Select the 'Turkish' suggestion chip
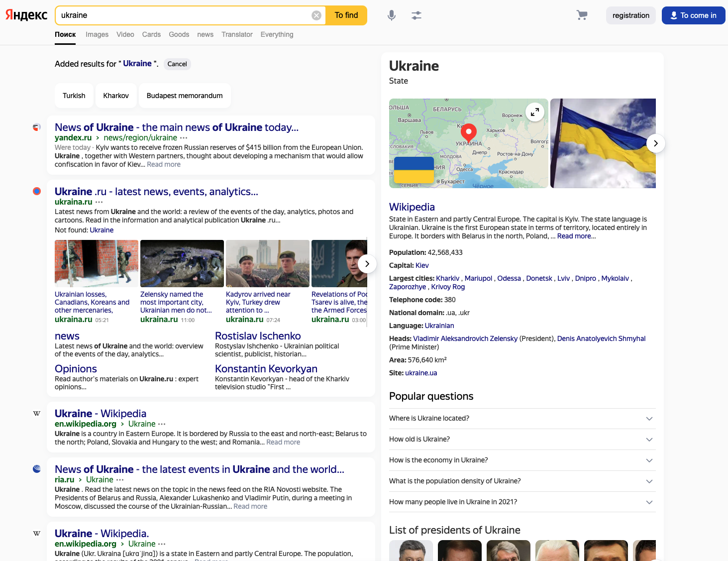728x561 pixels. tap(74, 96)
